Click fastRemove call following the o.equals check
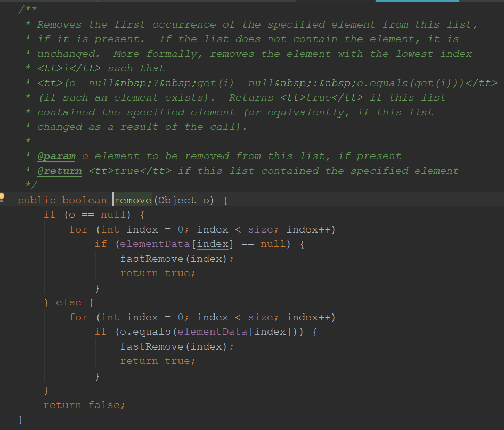The height and width of the screenshot is (430, 504). tap(151, 347)
